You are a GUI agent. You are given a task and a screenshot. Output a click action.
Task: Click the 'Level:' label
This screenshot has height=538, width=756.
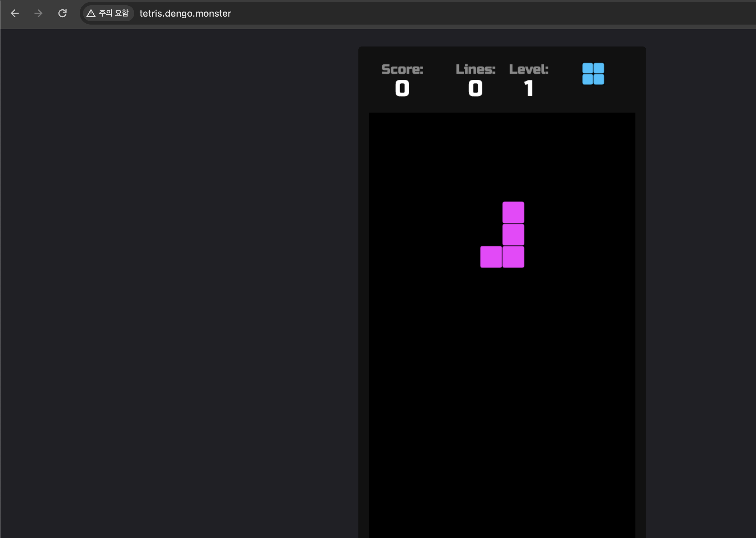pos(528,69)
